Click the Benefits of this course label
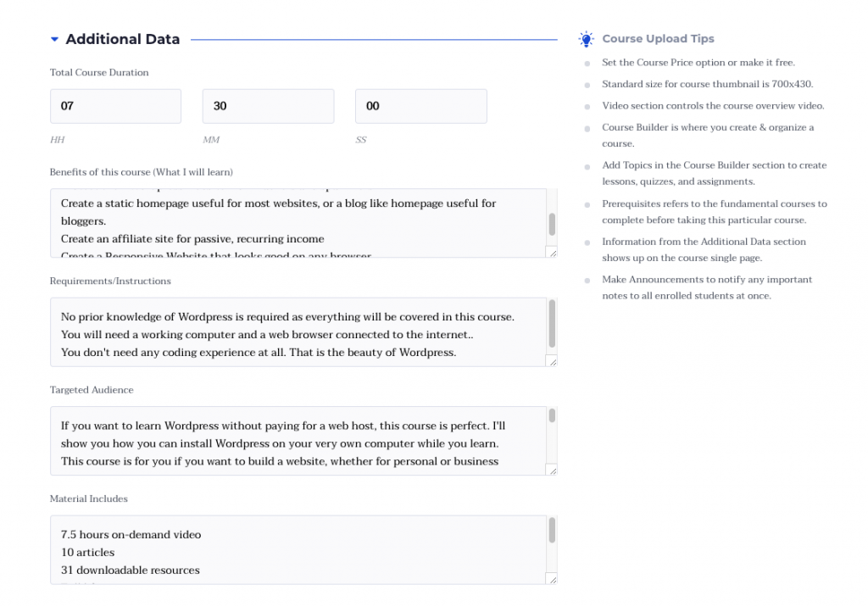Viewport: 868px width, 607px height. (142, 172)
